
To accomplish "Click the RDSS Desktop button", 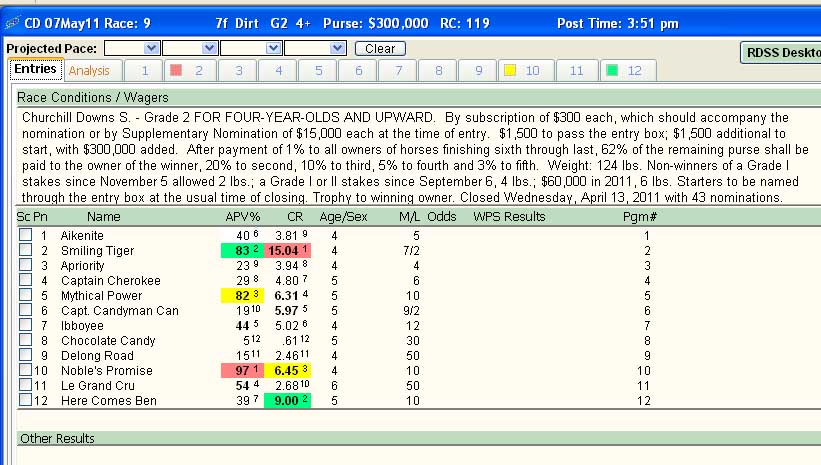I will pos(781,53).
